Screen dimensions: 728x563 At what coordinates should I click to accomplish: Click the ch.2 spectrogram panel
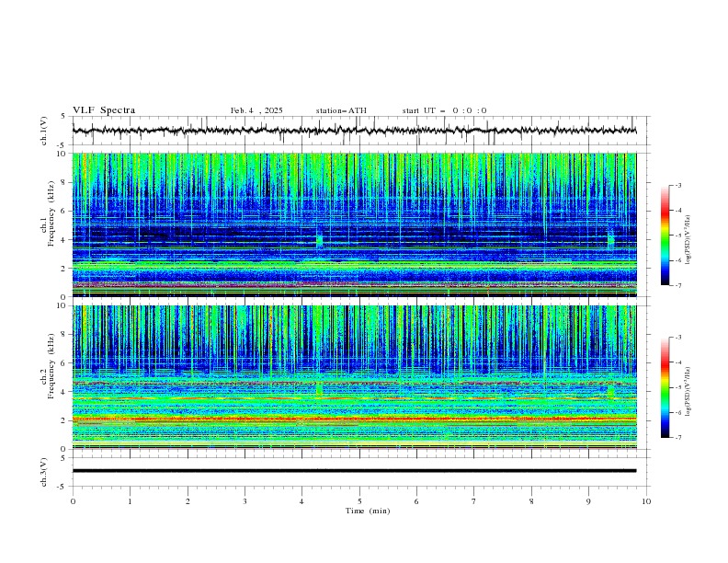(354, 377)
